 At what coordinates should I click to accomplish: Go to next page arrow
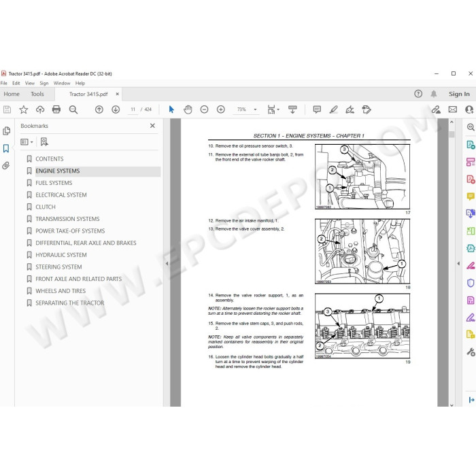[x=116, y=109]
